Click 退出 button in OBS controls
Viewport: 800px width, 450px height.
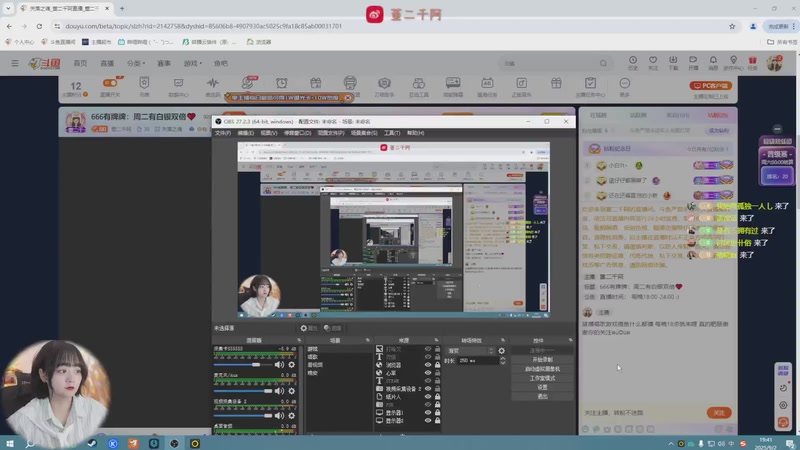[542, 396]
